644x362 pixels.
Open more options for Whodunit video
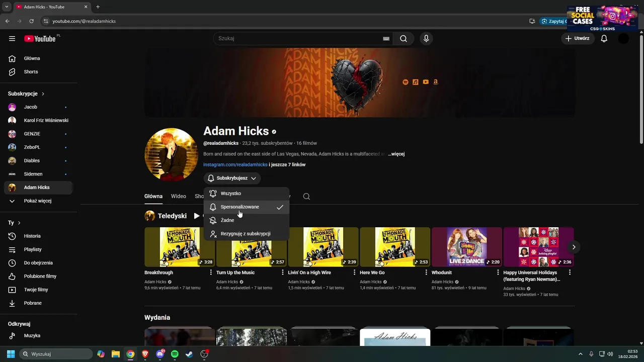point(498,273)
